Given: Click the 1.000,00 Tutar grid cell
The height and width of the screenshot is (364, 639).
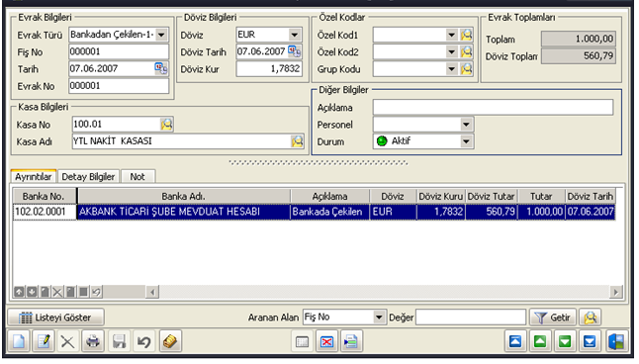Looking at the screenshot, I should click(541, 212).
